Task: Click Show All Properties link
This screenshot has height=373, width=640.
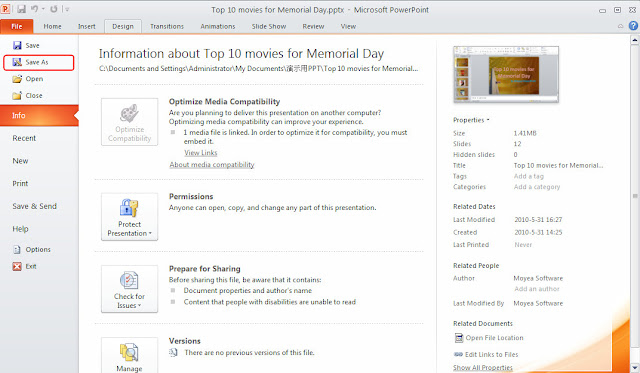Action: point(482,367)
